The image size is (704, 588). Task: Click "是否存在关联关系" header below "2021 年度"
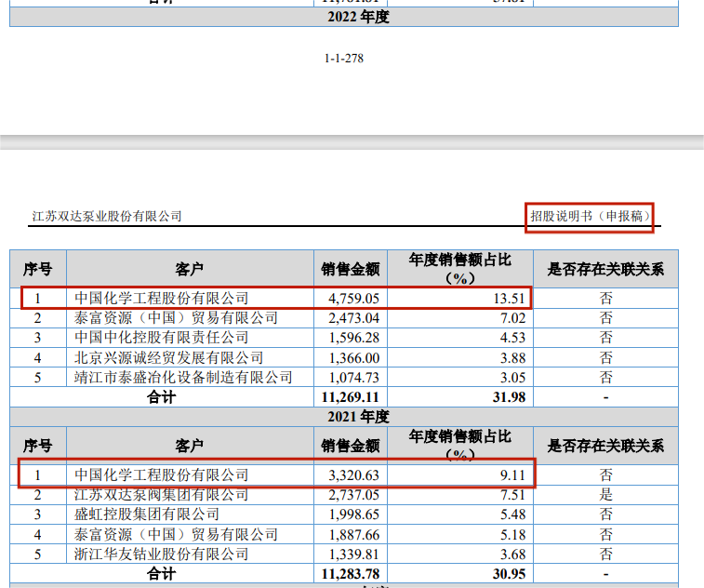click(x=605, y=446)
